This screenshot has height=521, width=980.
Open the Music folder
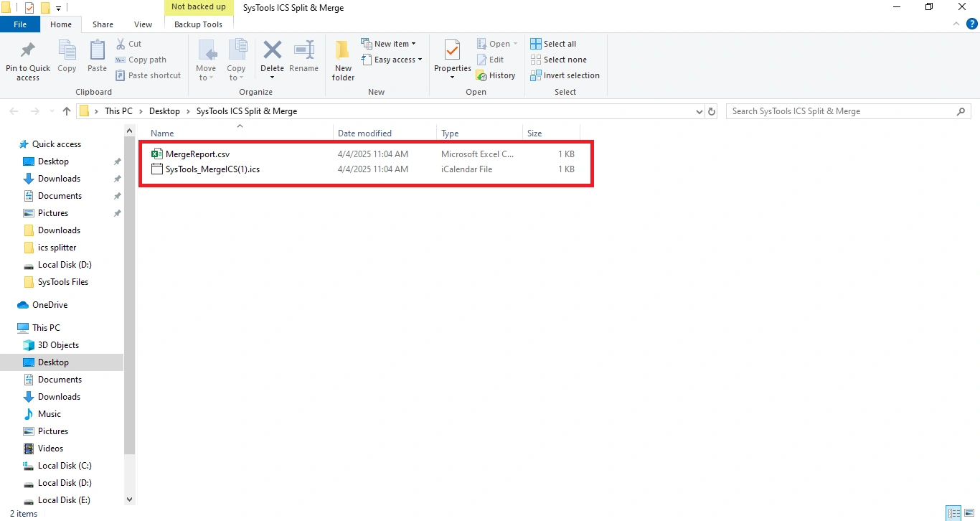(50, 414)
